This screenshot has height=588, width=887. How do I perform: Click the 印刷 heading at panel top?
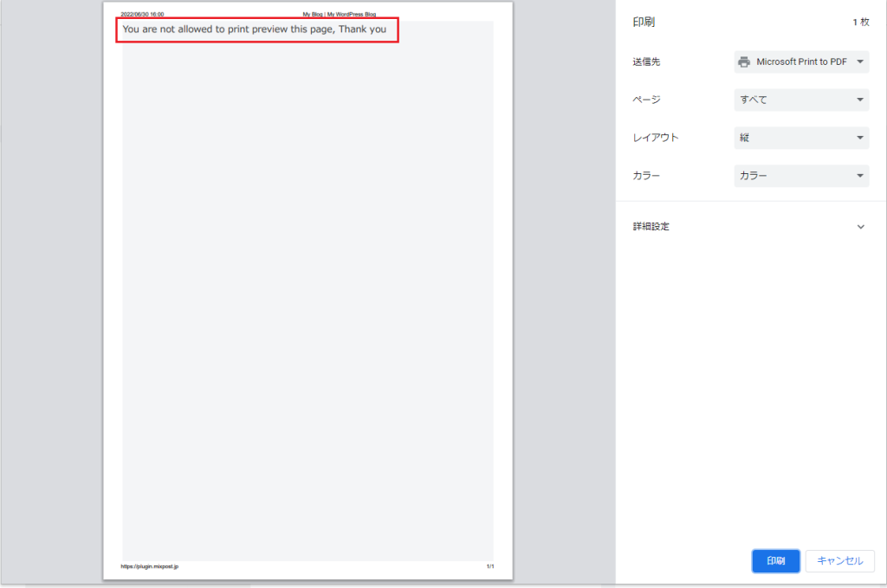click(644, 23)
